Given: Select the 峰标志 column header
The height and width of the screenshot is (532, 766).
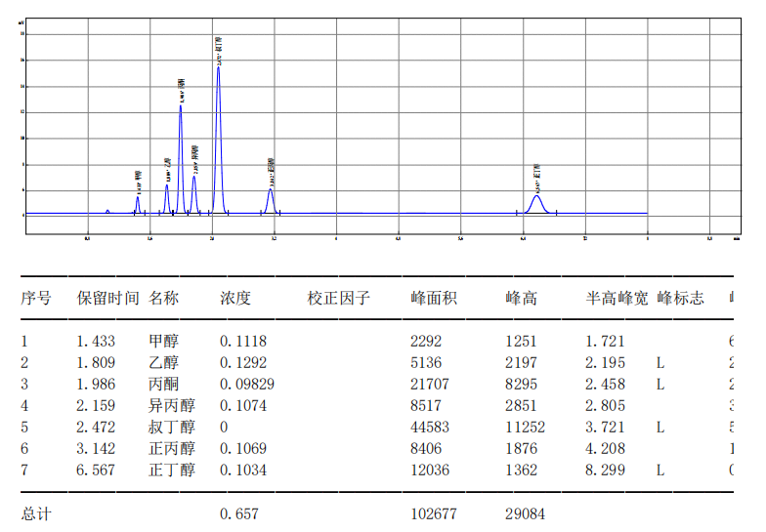Looking at the screenshot, I should pos(680,298).
